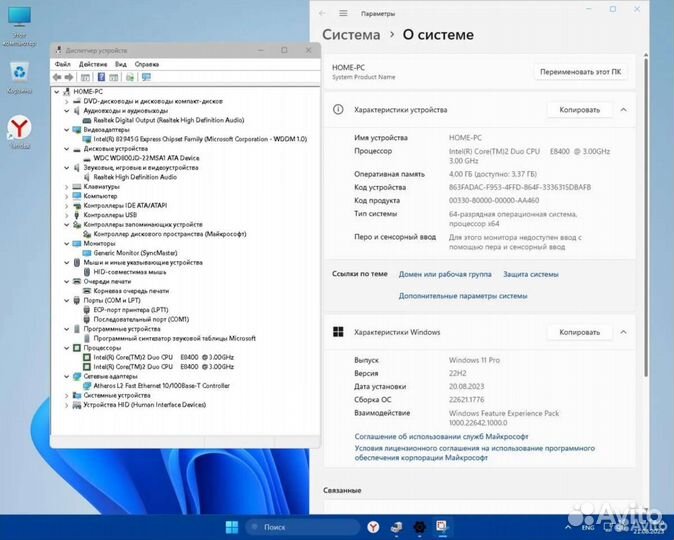This screenshot has height=540, width=674.
Task: Select Устройства HID (Human Interface Devices)
Action: pyautogui.click(x=144, y=405)
